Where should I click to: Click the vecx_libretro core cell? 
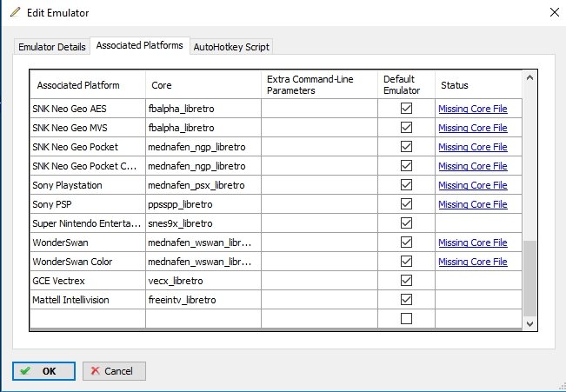click(203, 281)
